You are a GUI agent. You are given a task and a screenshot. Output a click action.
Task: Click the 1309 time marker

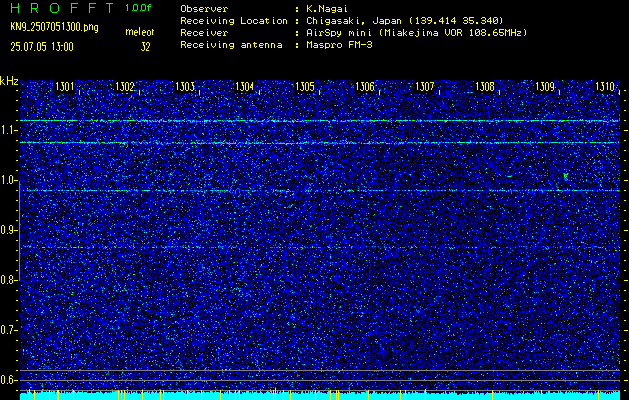tap(545, 86)
